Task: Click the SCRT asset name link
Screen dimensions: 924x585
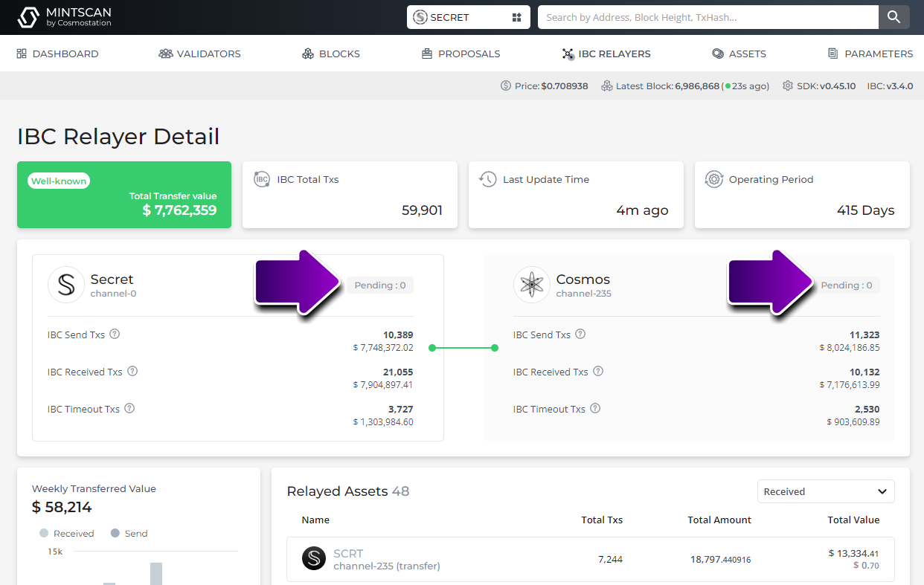Action: (x=348, y=554)
